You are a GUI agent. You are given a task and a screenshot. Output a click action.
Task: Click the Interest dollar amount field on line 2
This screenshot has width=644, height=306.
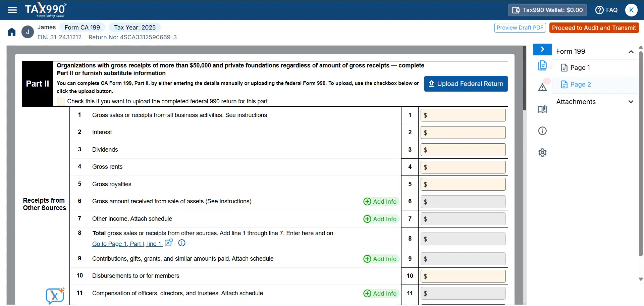pos(463,132)
